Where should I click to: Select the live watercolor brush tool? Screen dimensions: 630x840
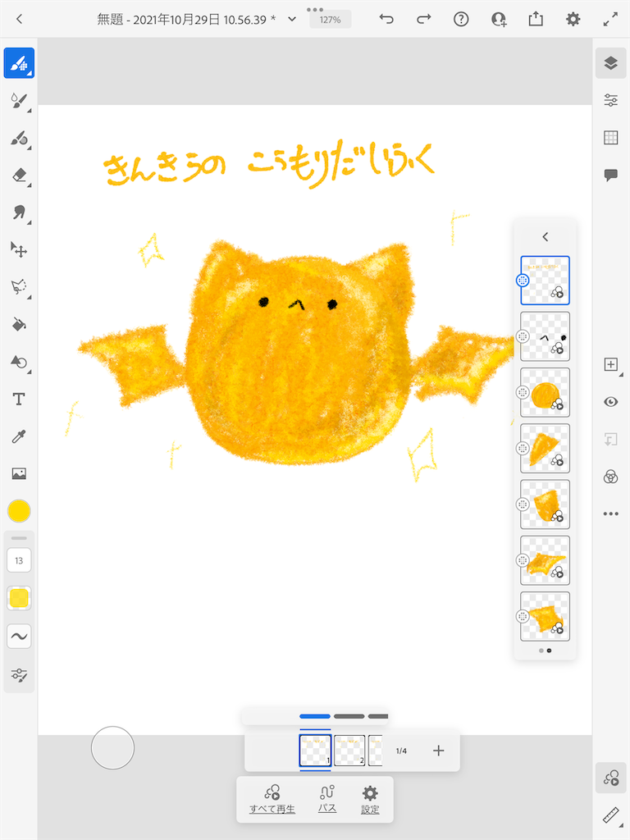click(20, 101)
